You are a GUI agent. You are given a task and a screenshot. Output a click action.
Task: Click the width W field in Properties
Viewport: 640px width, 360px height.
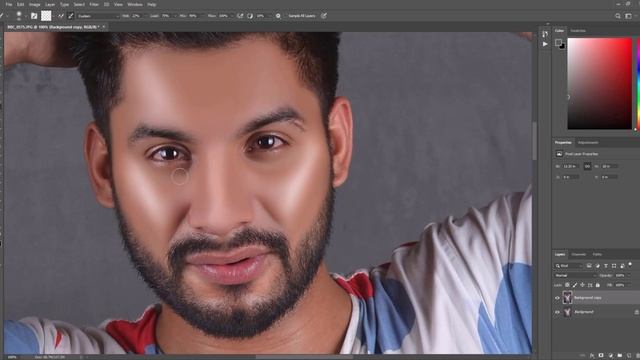pyautogui.click(x=571, y=167)
